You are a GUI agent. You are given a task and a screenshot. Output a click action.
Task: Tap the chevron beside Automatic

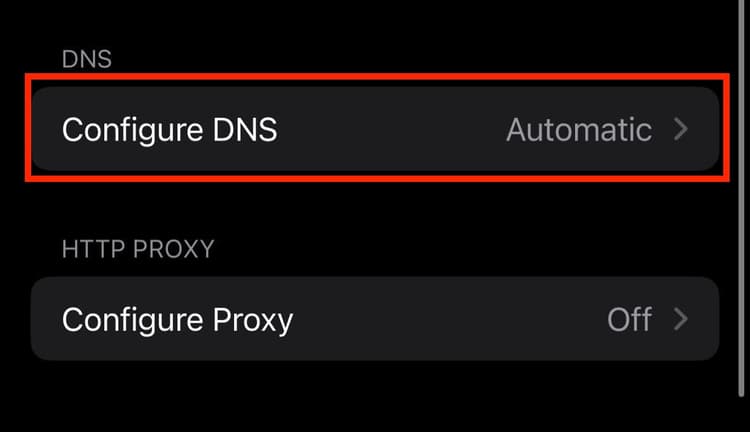point(681,130)
